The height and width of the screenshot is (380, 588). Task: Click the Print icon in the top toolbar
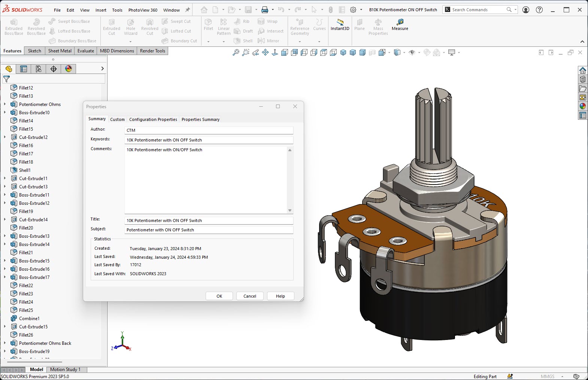coord(265,10)
